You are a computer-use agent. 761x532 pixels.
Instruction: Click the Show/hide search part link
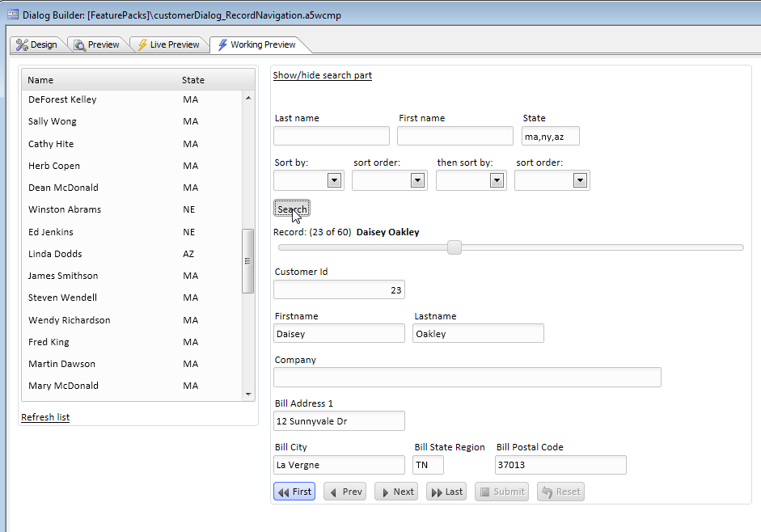[x=322, y=75]
